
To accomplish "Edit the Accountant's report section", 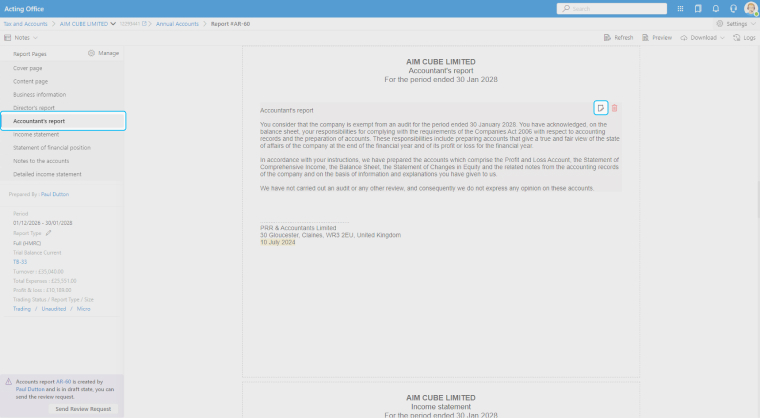I will [x=600, y=108].
